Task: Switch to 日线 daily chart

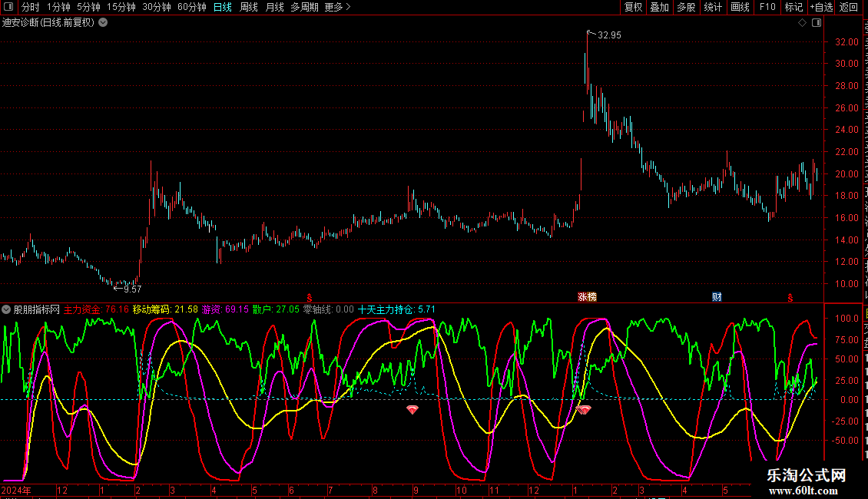Action: tap(223, 7)
